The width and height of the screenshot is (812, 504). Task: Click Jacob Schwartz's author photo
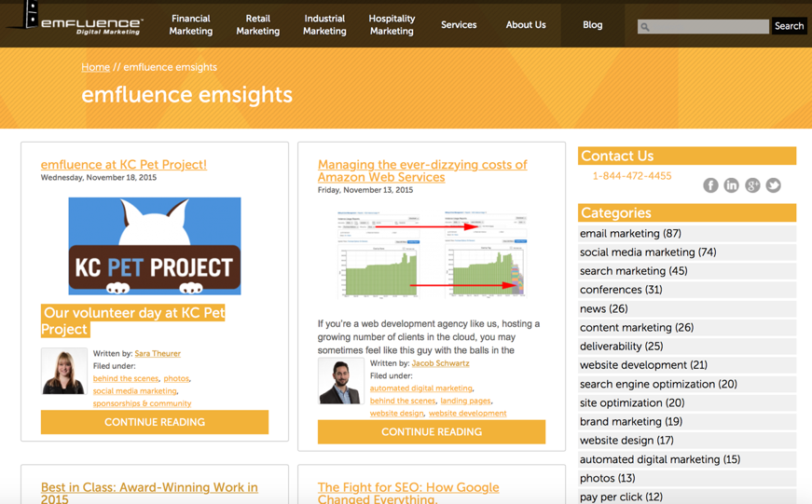click(x=340, y=381)
